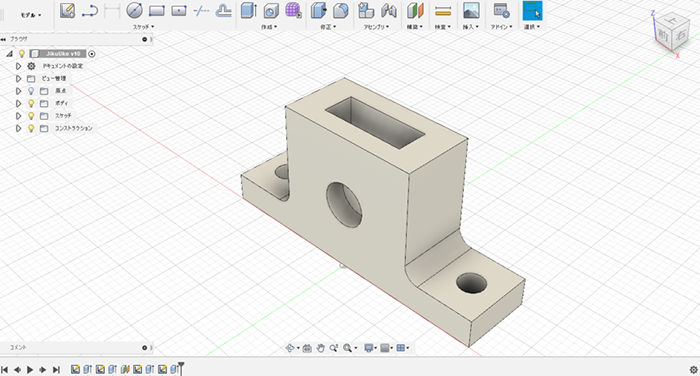Image resolution: width=700 pixels, height=376 pixels.
Task: Open the アドイン toolbar menu
Action: point(502,27)
